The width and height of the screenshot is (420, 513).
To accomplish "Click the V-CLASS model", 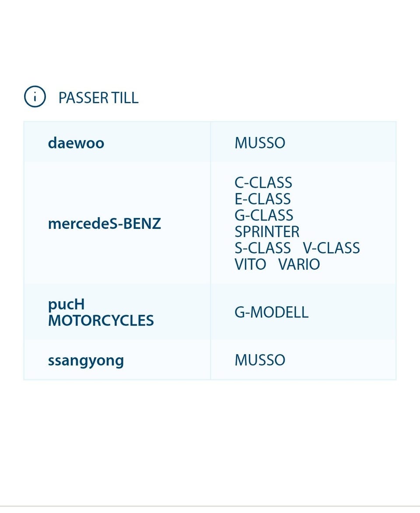I will click(331, 248).
